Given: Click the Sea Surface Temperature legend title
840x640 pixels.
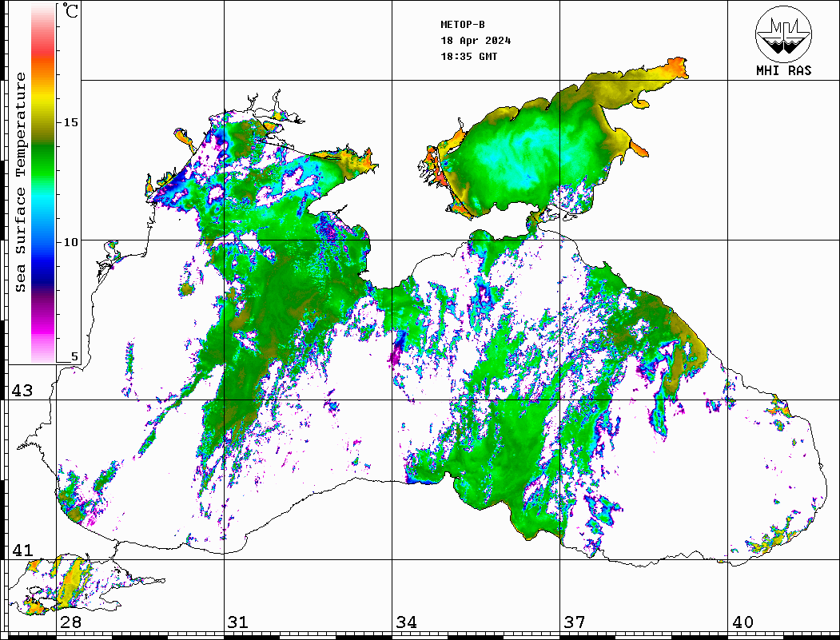Looking at the screenshot, I should pyautogui.click(x=20, y=182).
